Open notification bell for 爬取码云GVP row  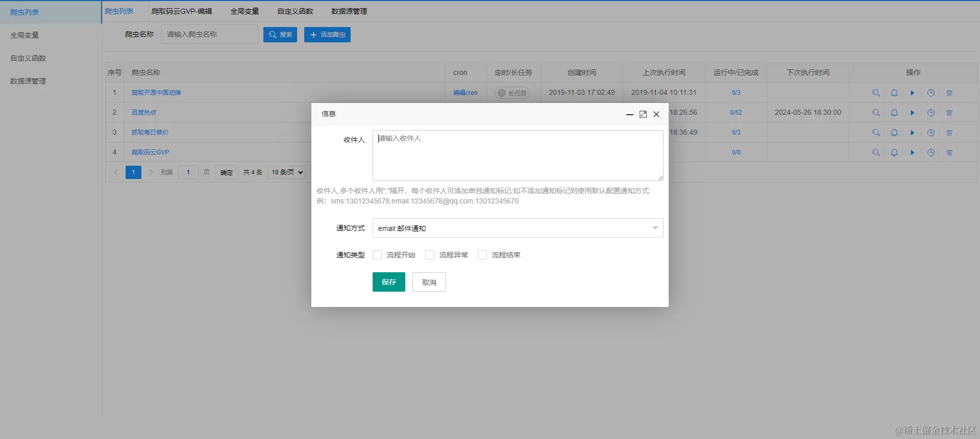(894, 152)
